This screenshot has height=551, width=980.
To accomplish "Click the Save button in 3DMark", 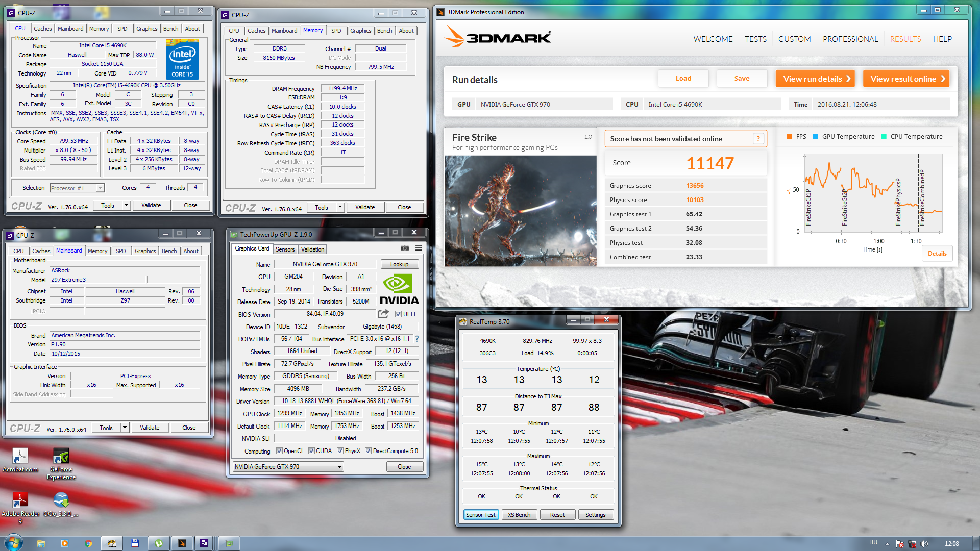I will tap(742, 79).
